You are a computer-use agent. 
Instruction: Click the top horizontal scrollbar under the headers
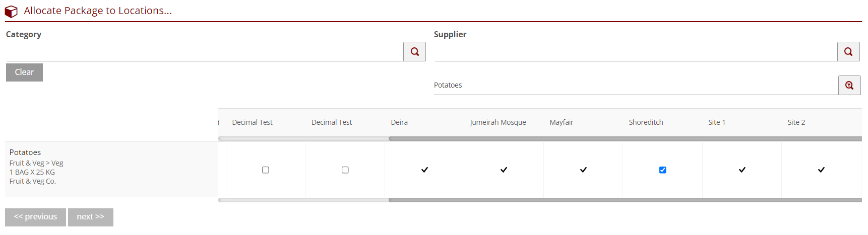tap(625, 138)
